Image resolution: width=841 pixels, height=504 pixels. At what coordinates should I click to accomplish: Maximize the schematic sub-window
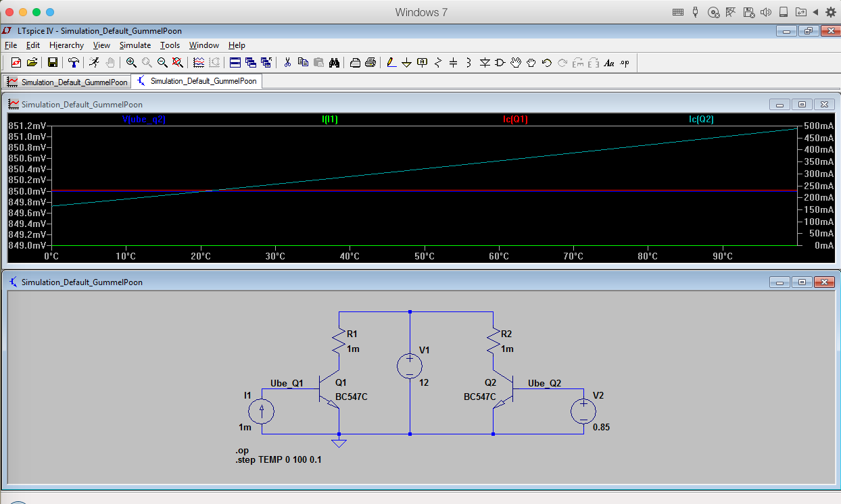[802, 282]
